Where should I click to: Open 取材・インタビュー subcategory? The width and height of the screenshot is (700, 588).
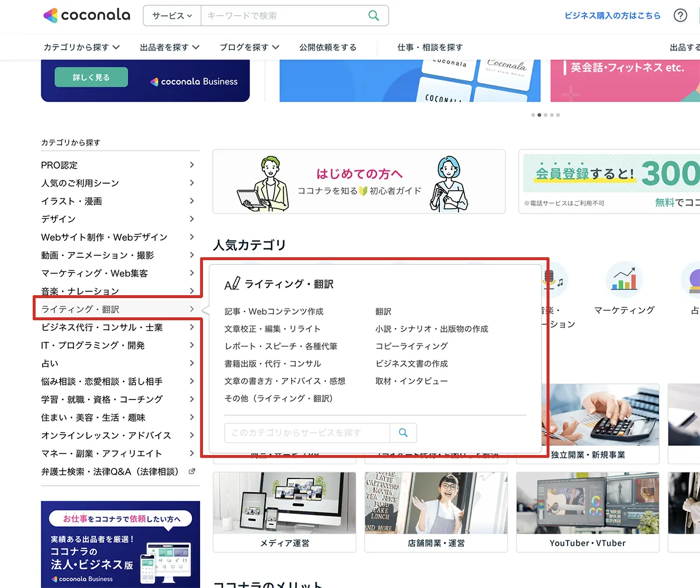(x=412, y=381)
